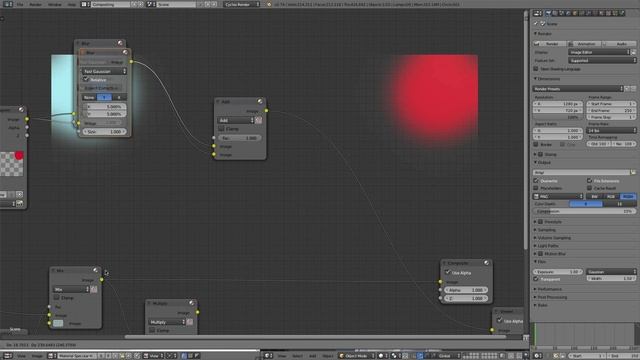Click the scene browse icon in header

pos(150,4)
